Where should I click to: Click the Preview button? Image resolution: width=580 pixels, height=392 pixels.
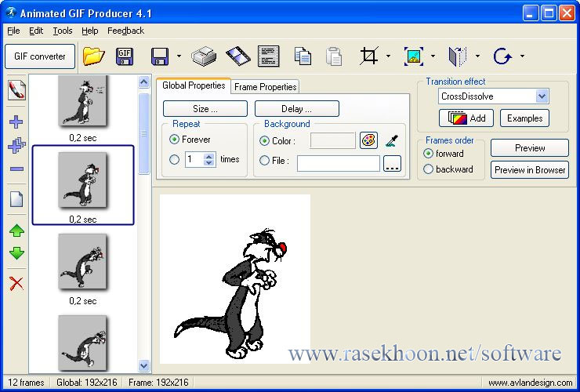point(530,148)
